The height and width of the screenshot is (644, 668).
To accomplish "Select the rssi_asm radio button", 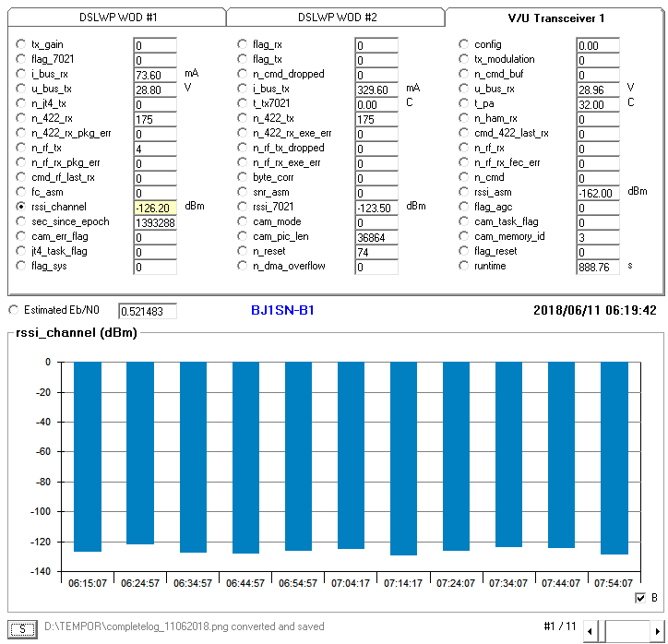I will coord(463,192).
